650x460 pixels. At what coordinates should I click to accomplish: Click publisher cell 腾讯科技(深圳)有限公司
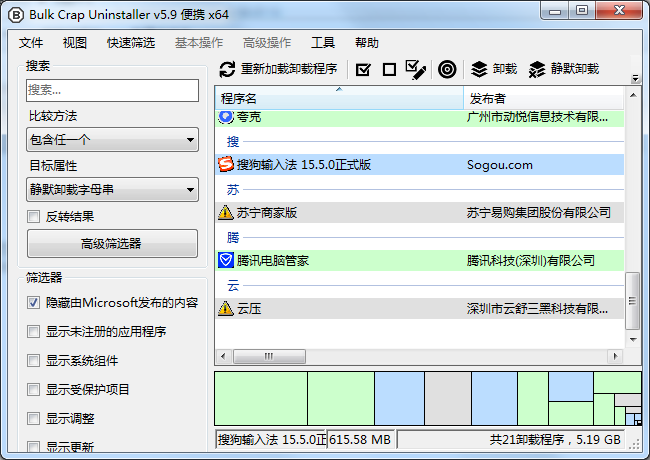[x=531, y=261]
